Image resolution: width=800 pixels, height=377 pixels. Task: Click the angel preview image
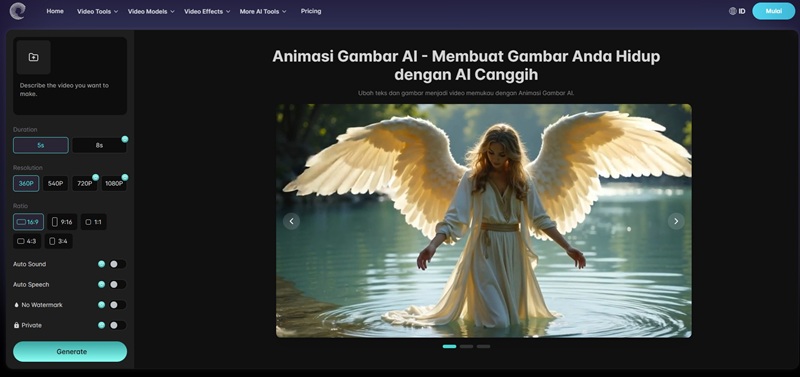pyautogui.click(x=484, y=221)
